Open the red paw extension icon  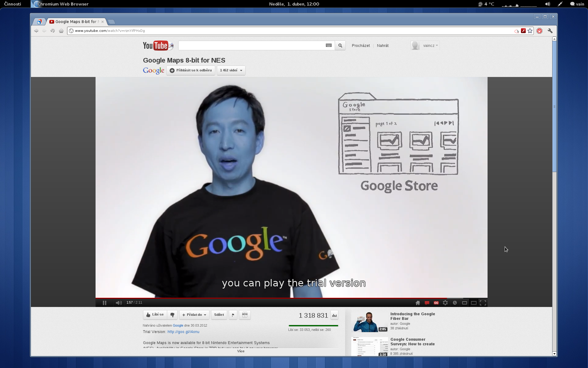540,31
